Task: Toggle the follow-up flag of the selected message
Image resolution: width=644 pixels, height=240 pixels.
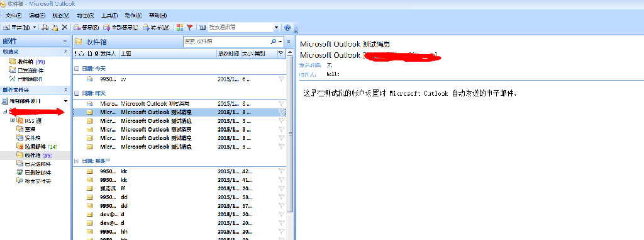Action: tap(281, 112)
